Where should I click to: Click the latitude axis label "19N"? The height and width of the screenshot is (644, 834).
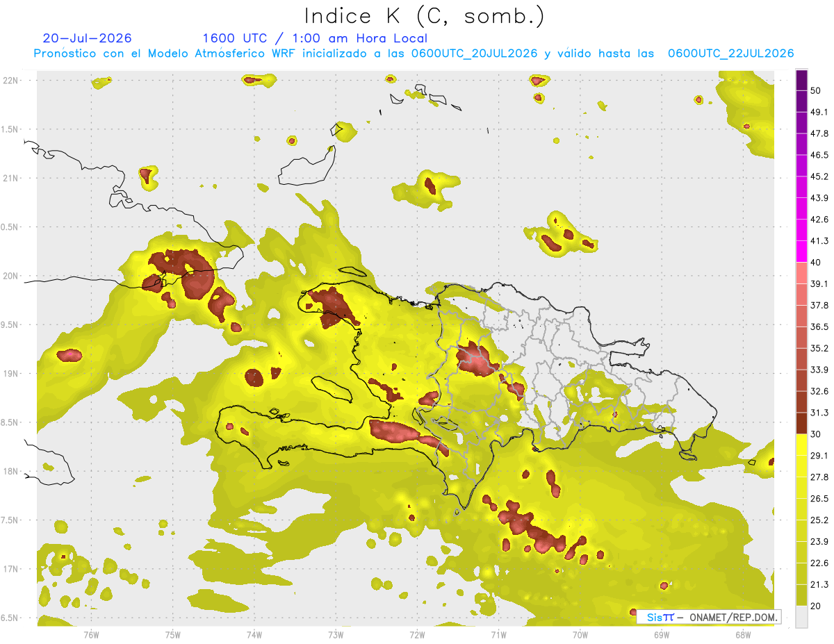click(10, 374)
